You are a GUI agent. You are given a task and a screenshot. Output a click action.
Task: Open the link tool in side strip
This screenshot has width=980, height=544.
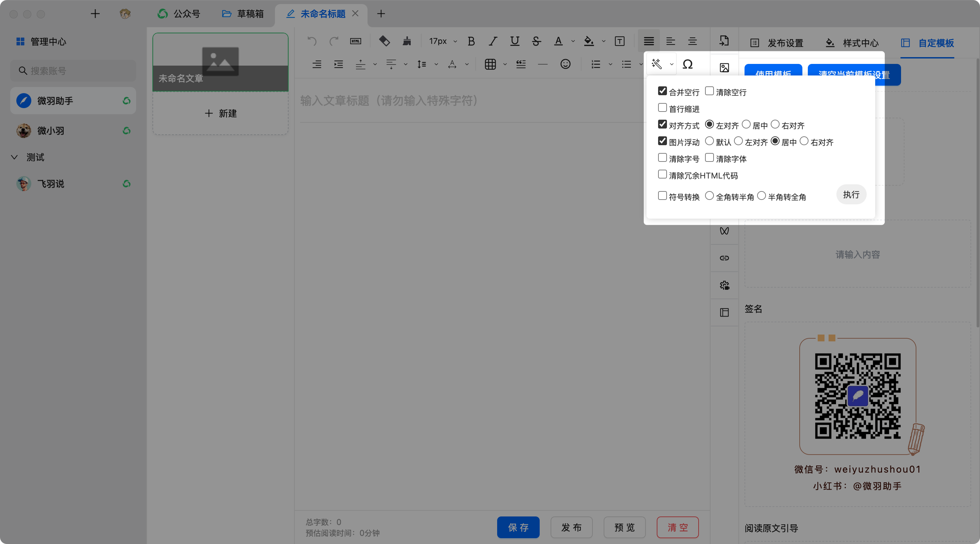point(724,258)
